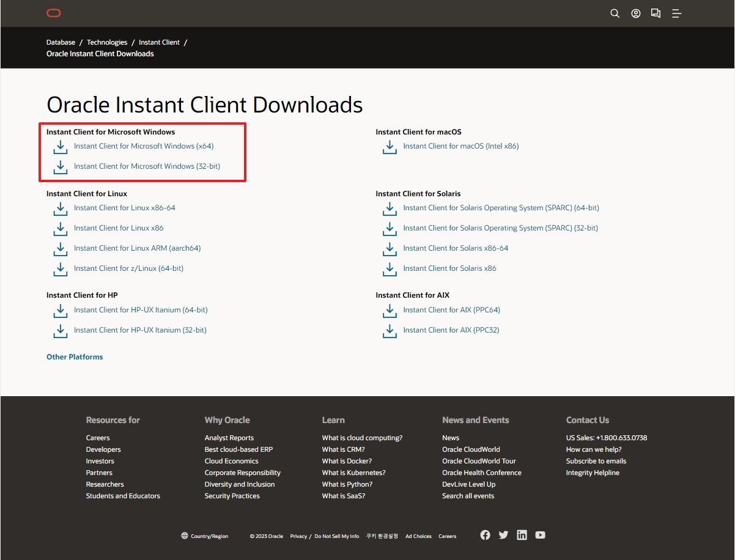Open Solaris Operating System (SPARC) (64-bit) link
The width and height of the screenshot is (735, 560).
[x=501, y=208]
